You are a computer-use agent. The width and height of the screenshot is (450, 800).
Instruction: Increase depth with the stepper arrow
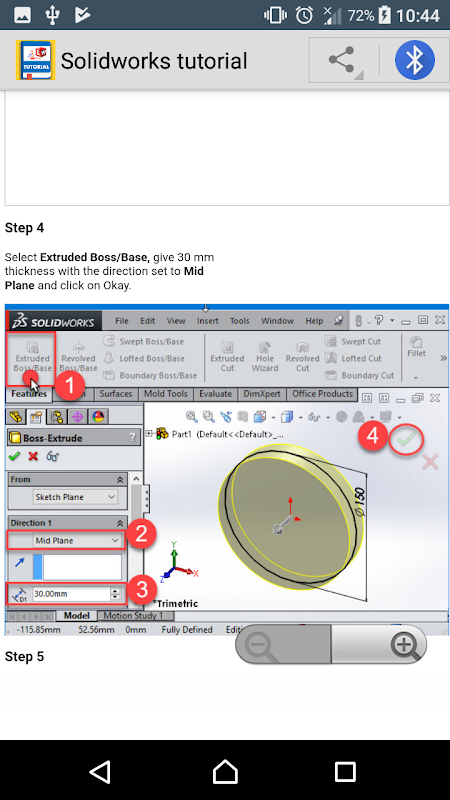116,591
